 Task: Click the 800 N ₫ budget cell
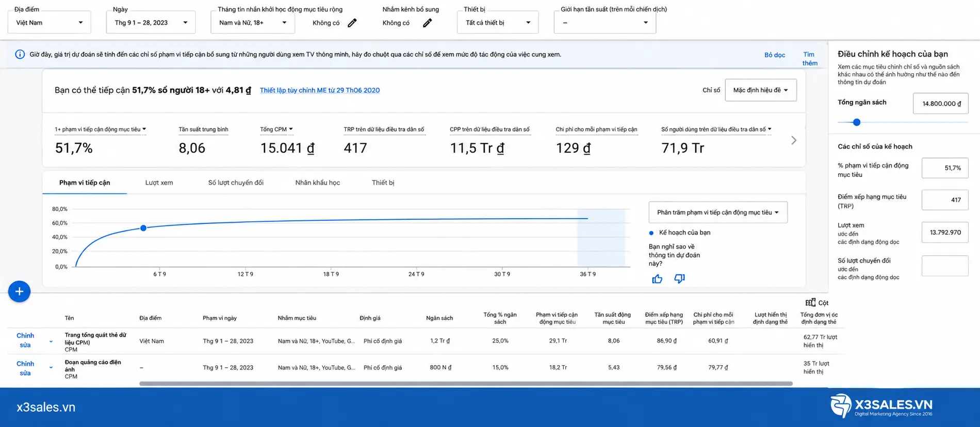[x=440, y=368]
